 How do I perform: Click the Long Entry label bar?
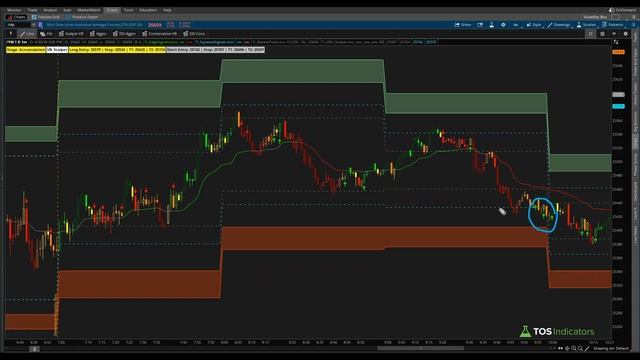pos(117,50)
